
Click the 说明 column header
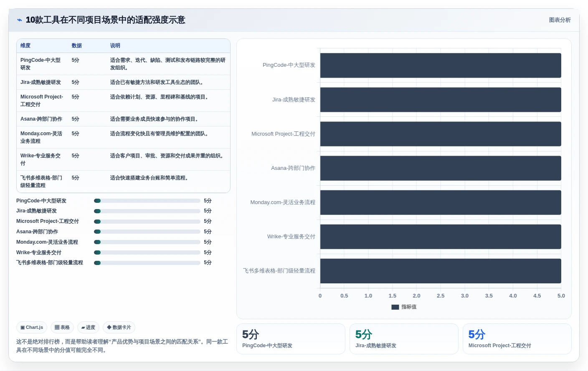pyautogui.click(x=115, y=45)
